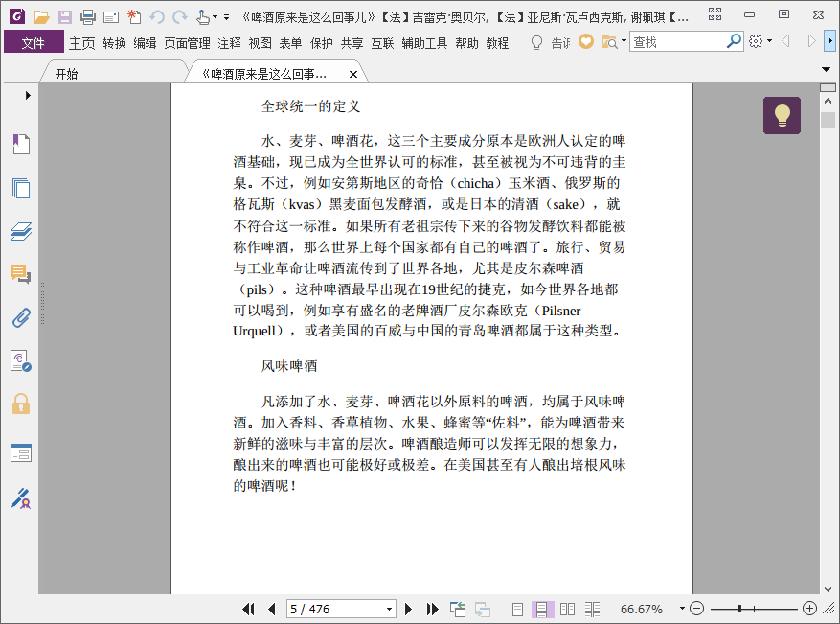Open the 文件 menu
This screenshot has height=624, width=840.
click(x=34, y=42)
